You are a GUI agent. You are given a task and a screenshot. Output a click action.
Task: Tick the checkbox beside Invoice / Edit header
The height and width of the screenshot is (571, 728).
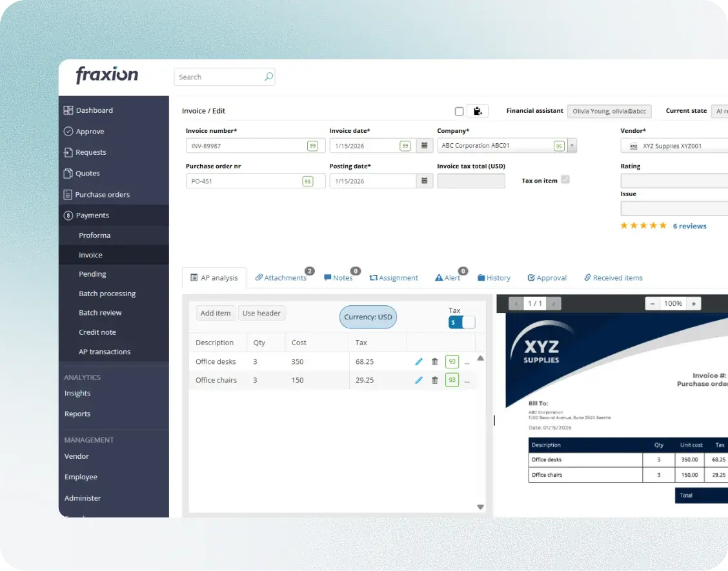pos(459,111)
